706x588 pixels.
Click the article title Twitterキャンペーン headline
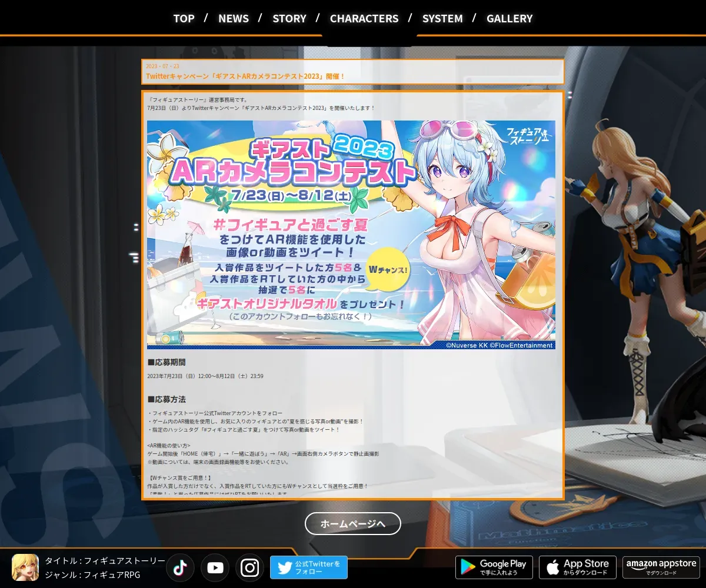pyautogui.click(x=245, y=76)
